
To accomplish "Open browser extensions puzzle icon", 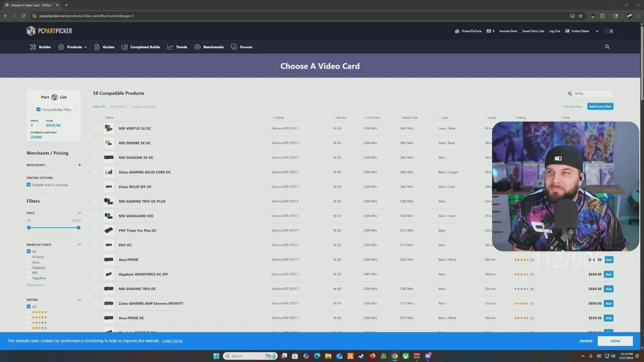I will [602, 16].
